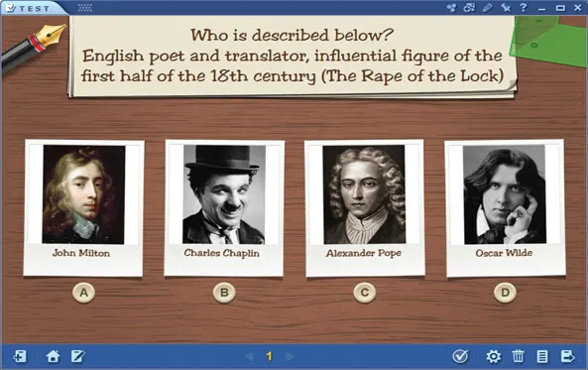Click the check answers checkmark icon

(460, 356)
